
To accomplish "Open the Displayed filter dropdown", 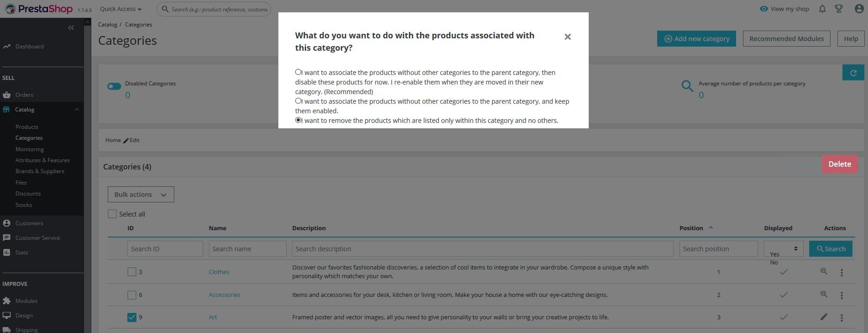I will [x=783, y=248].
